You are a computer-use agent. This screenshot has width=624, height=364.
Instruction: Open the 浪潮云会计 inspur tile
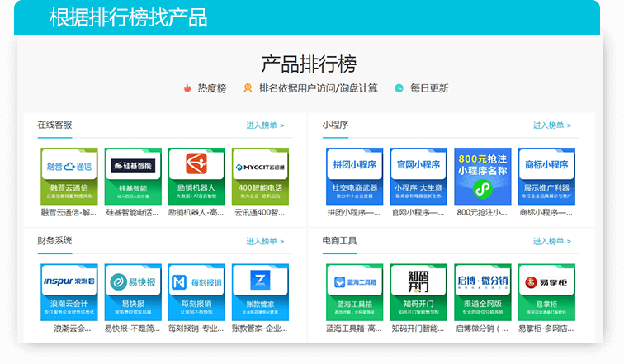69,291
